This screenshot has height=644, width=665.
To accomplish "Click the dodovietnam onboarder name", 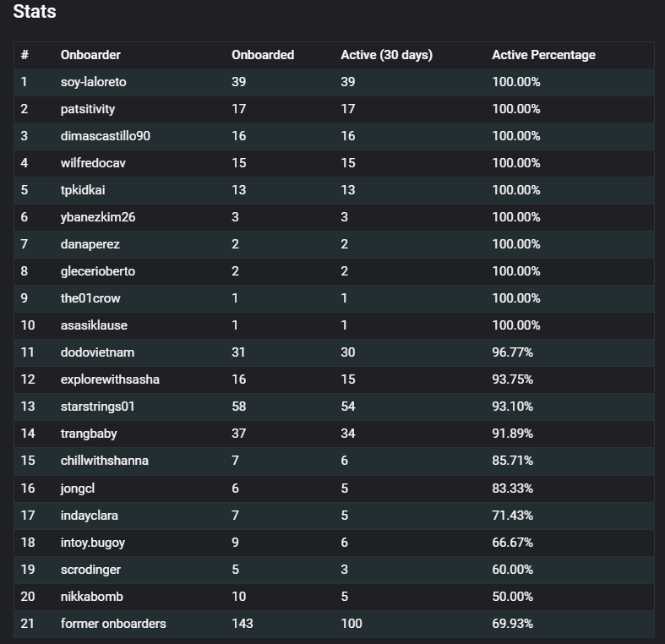I will tap(97, 352).
